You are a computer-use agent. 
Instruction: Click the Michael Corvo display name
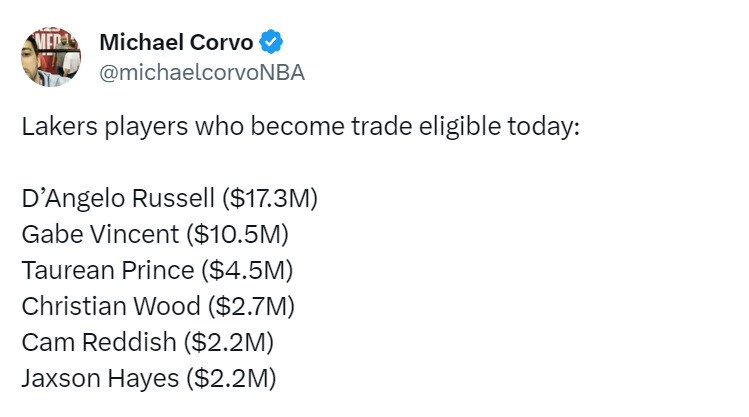coord(176,42)
